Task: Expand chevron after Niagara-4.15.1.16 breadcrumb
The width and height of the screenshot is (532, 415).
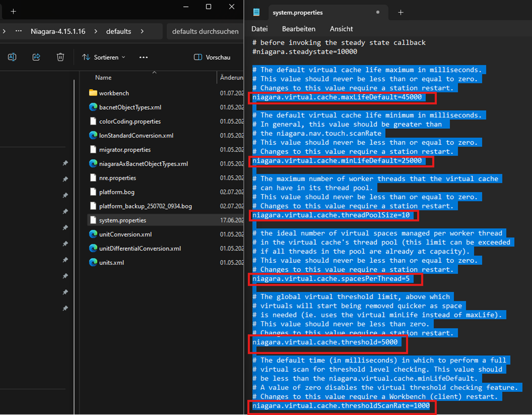Action: tap(96, 31)
